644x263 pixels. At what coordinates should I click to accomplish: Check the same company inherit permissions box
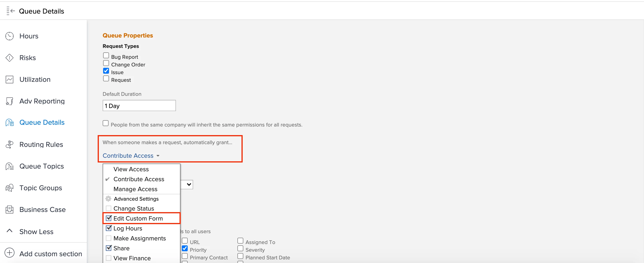coord(106,123)
